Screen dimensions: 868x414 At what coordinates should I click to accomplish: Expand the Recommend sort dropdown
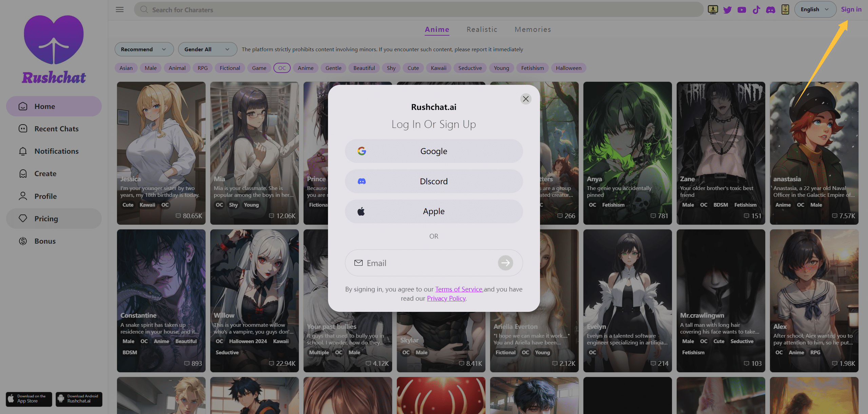coord(144,49)
